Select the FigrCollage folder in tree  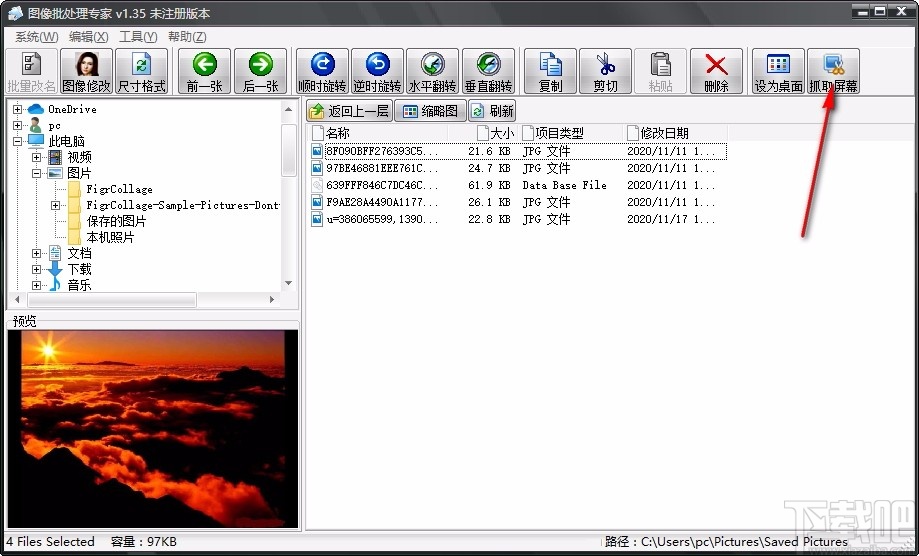click(120, 189)
